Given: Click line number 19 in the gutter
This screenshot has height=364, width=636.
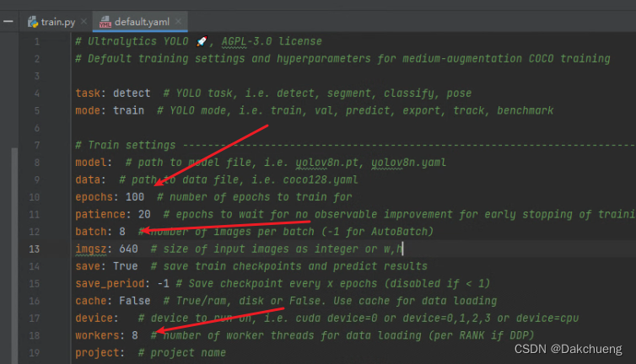Looking at the screenshot, I should [x=34, y=353].
